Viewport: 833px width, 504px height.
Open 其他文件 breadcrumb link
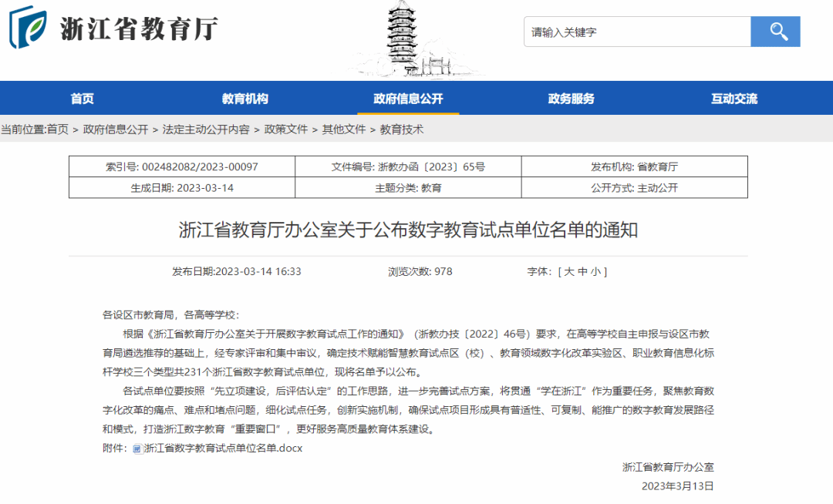pyautogui.click(x=344, y=129)
